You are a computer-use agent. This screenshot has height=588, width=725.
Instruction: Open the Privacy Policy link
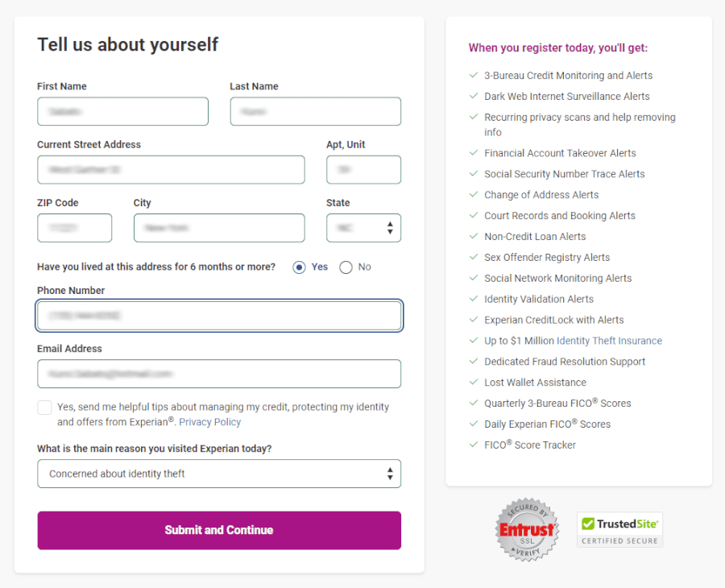point(209,422)
